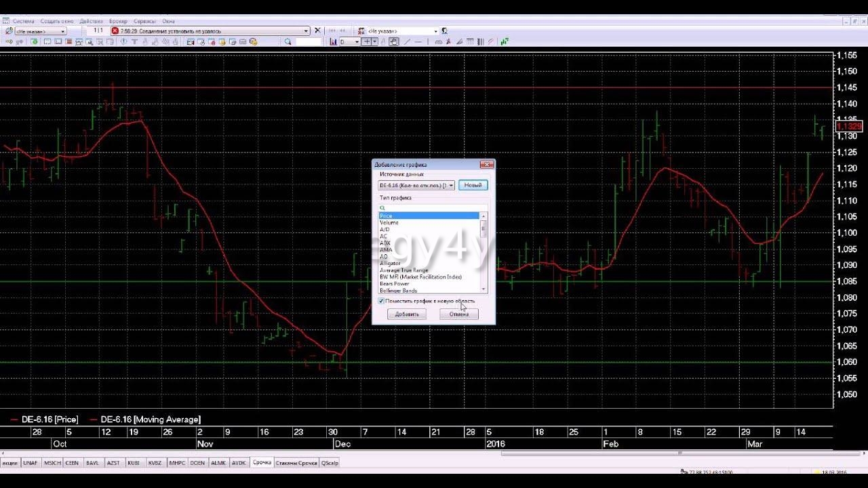This screenshot has width=868, height=488.
Task: Select 'Bollinger Bands' from the chart type list
Action: [399, 291]
